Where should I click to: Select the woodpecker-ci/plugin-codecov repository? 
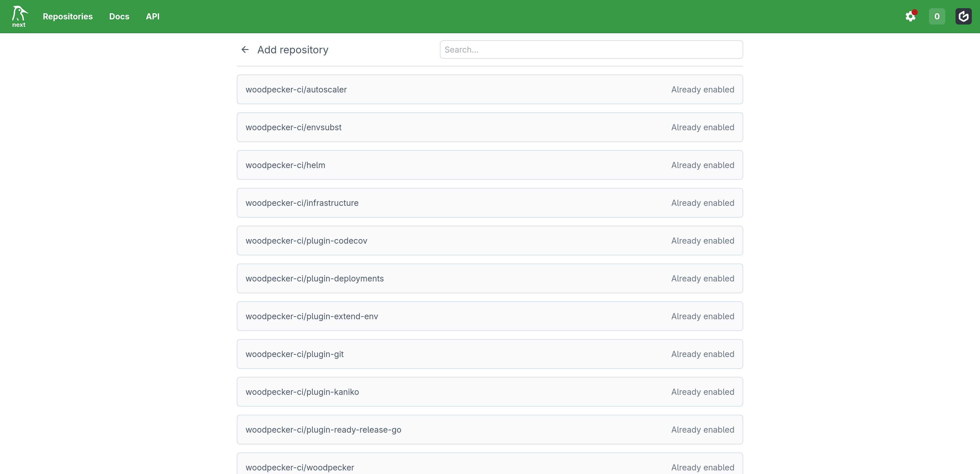[490, 241]
